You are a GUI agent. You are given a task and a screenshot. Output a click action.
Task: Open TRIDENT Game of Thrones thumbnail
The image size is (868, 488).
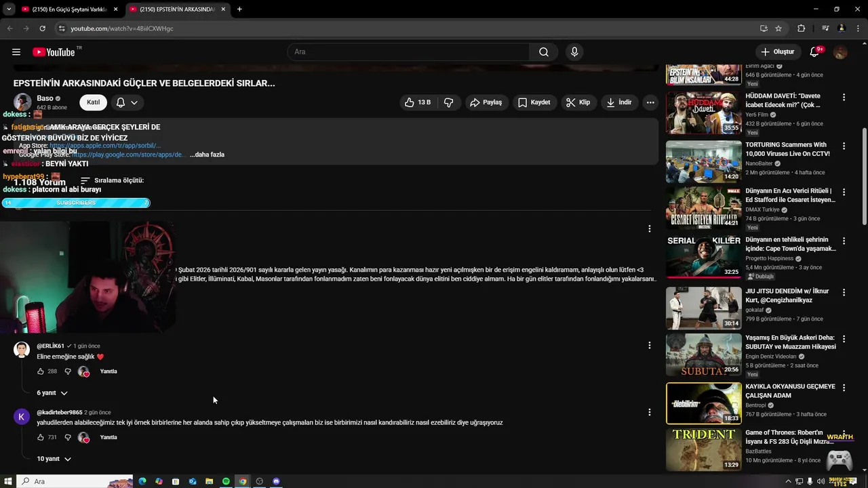click(x=704, y=449)
